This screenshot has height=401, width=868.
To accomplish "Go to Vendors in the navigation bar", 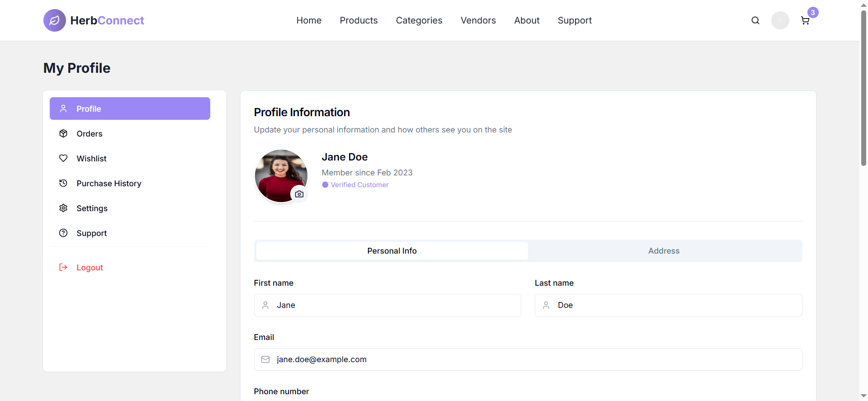I will click(478, 20).
